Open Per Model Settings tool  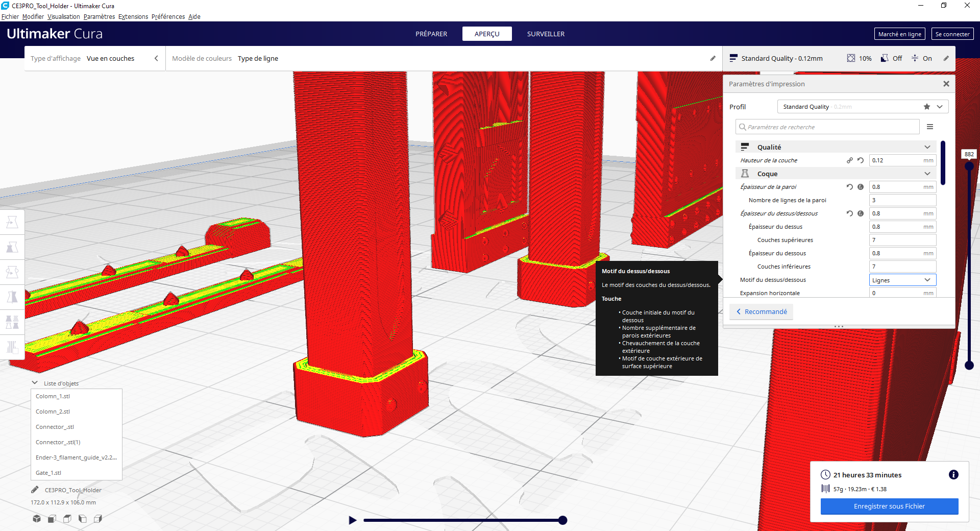pos(12,322)
